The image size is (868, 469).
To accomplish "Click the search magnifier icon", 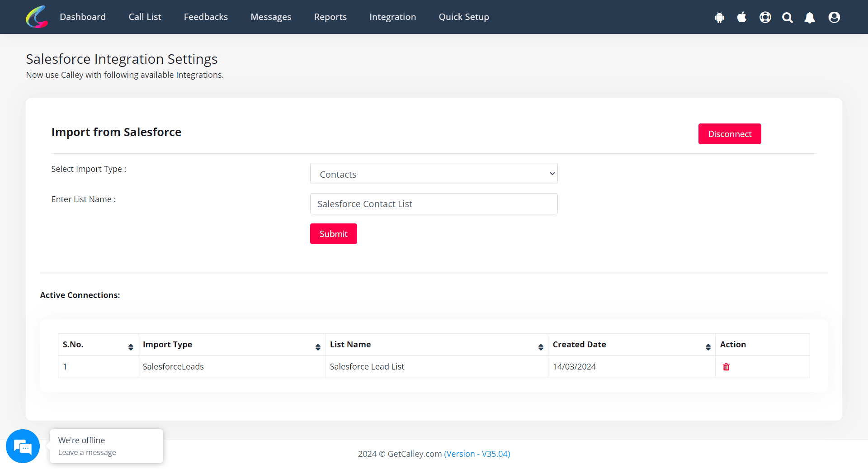I will click(x=788, y=17).
